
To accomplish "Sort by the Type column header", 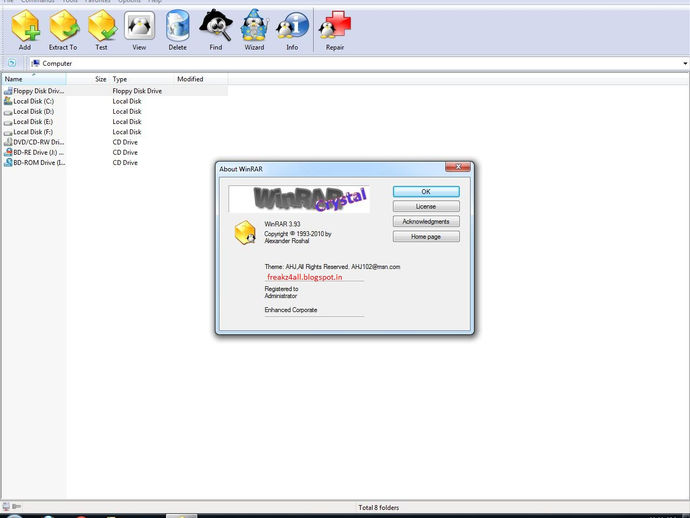I will [142, 79].
